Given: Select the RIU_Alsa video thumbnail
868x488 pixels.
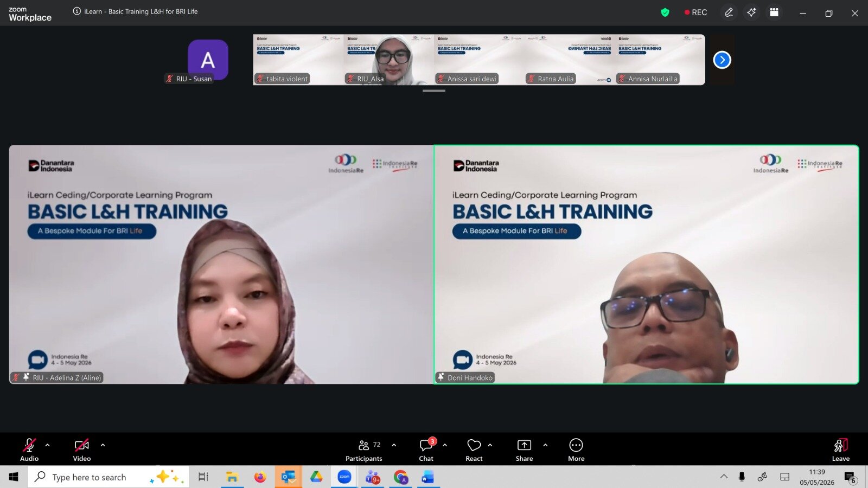Looking at the screenshot, I should (x=389, y=60).
